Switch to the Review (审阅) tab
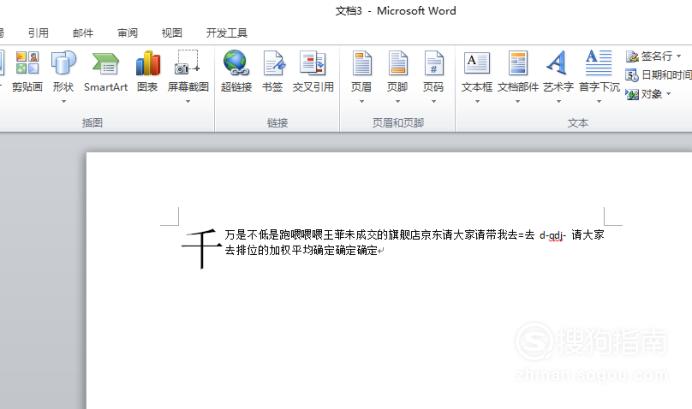The height and width of the screenshot is (409, 692). pos(128,33)
